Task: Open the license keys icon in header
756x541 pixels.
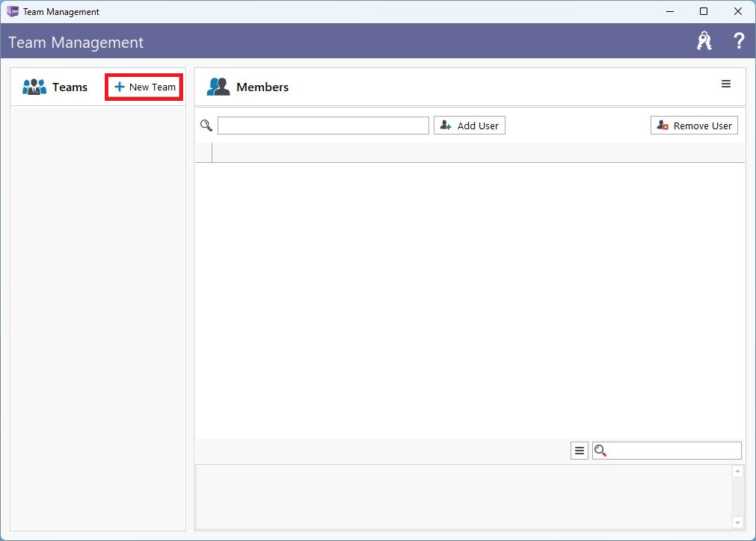Action: [x=704, y=41]
